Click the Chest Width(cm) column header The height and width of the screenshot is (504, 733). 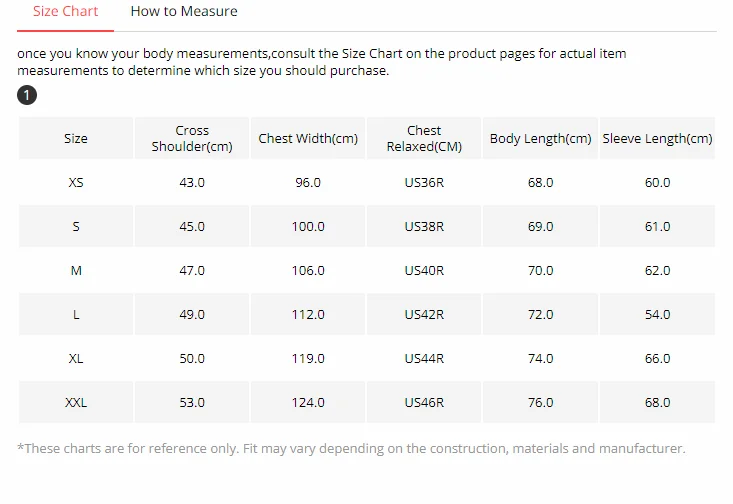click(x=308, y=138)
